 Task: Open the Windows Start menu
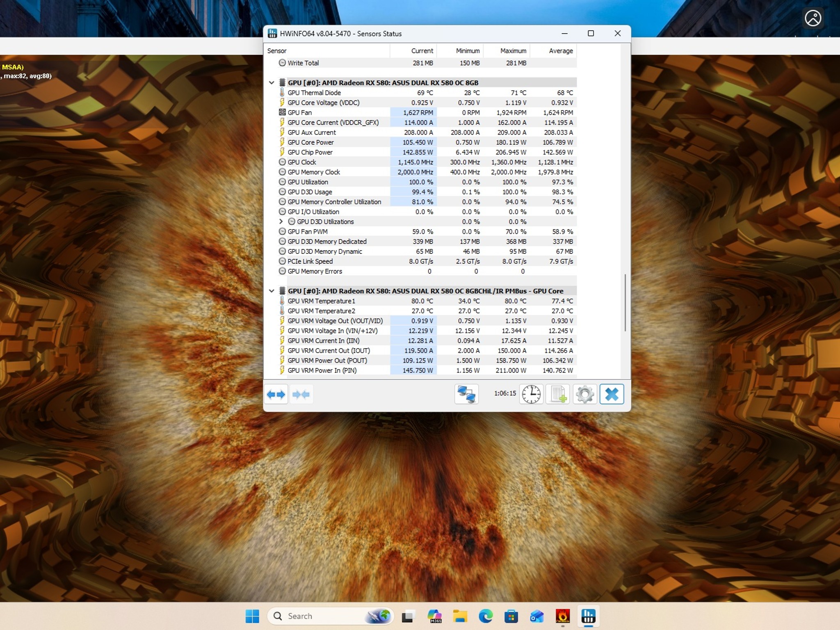252,616
